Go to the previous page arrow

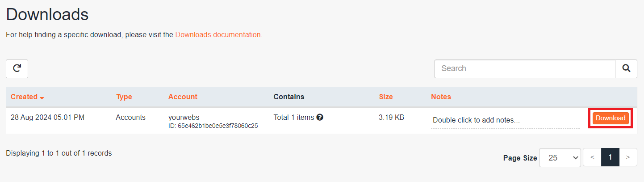point(592,157)
